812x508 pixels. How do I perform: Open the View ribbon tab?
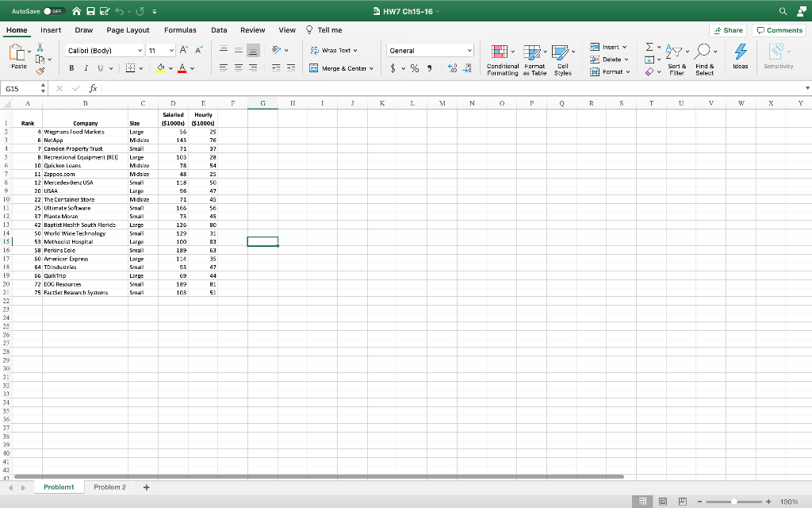(x=287, y=30)
